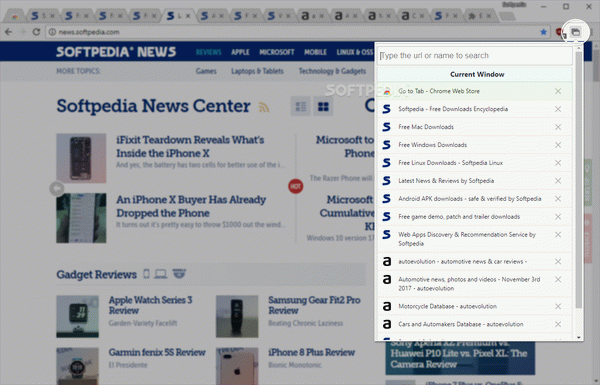Click the Games topic link

click(206, 71)
